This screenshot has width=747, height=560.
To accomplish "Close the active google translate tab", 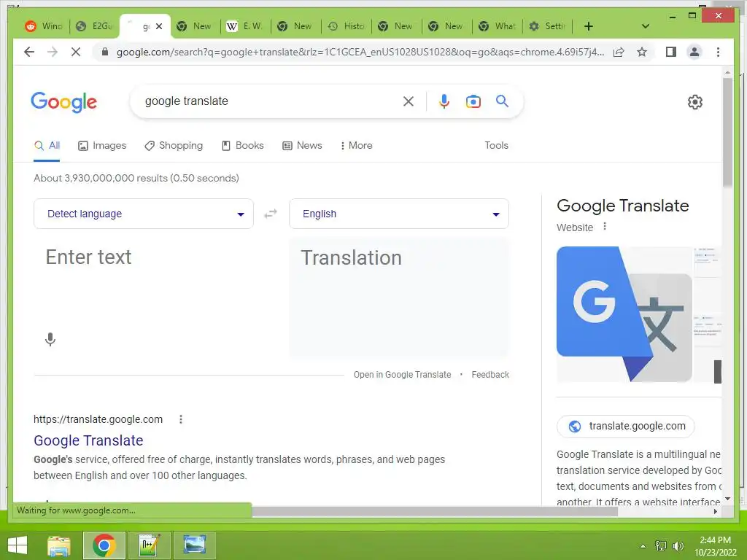I will 159,26.
